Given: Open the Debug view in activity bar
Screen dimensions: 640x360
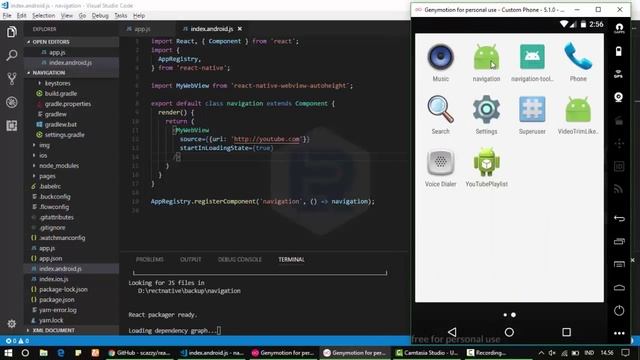Looking at the screenshot, I should click(x=11, y=102).
